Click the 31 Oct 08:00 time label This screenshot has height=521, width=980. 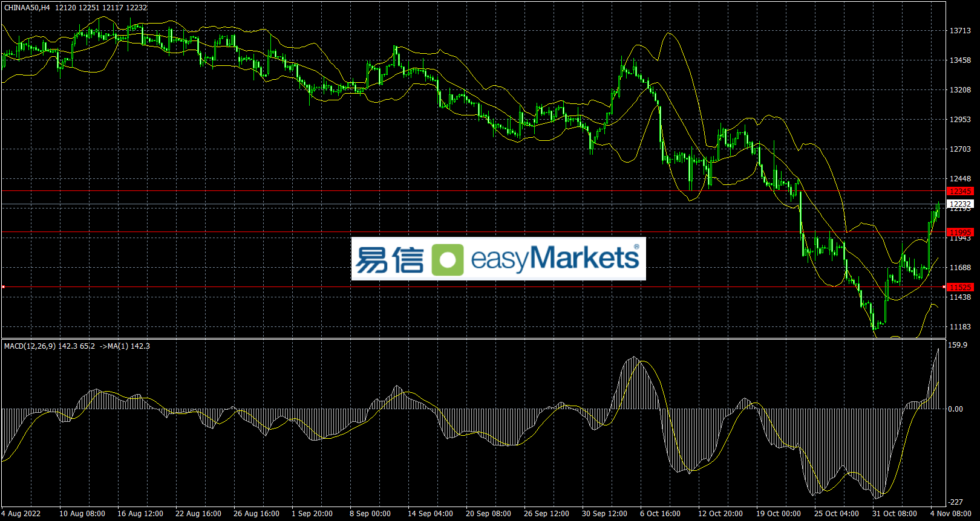895,514
